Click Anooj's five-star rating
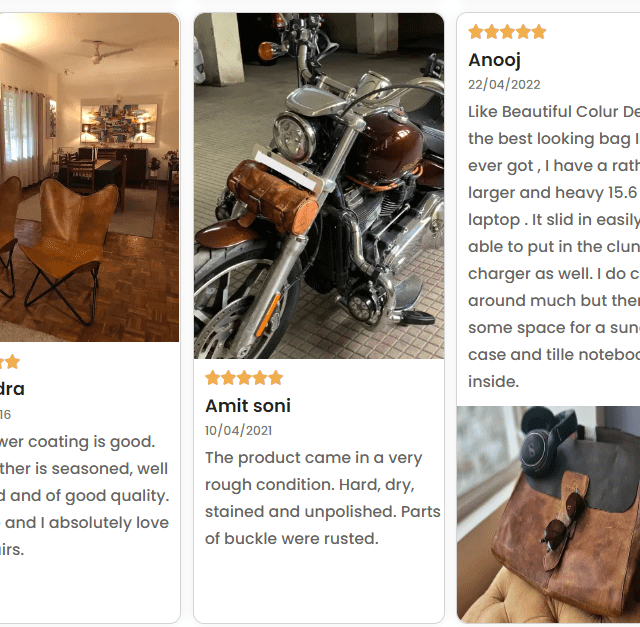Image resolution: width=640 pixels, height=627 pixels. (x=507, y=32)
